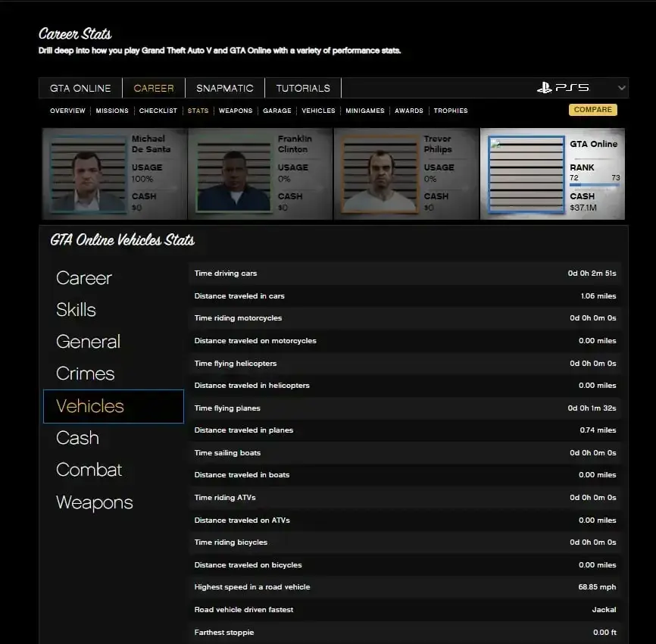Click the 68.85 mph value

click(597, 587)
